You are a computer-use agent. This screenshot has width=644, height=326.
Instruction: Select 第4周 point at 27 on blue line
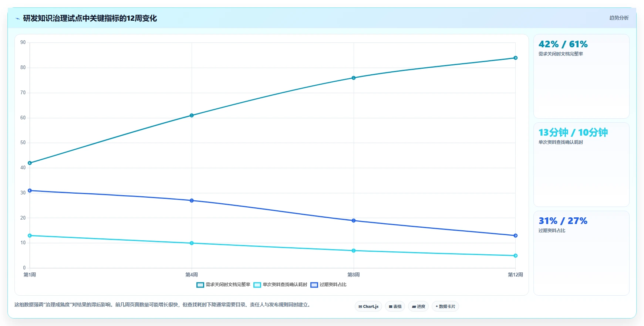pyautogui.click(x=192, y=201)
